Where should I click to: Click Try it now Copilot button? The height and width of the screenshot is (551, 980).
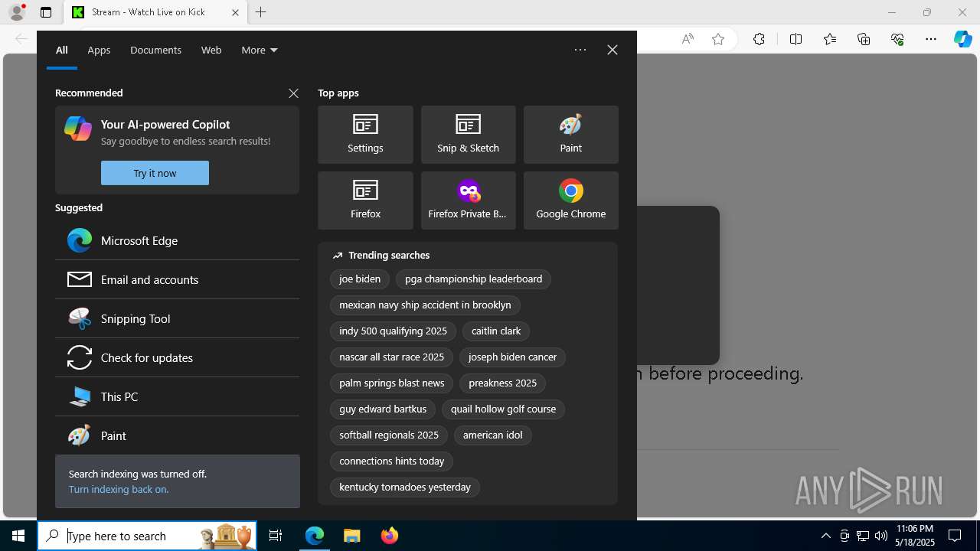[x=155, y=173]
